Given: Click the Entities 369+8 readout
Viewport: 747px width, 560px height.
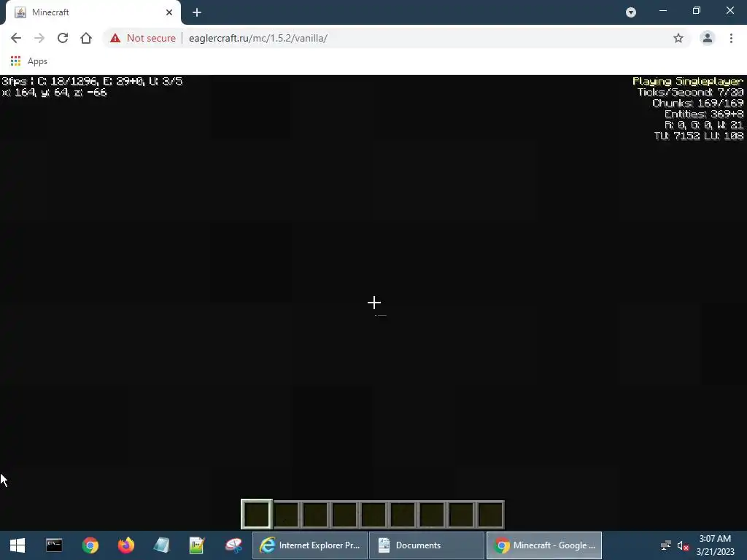Looking at the screenshot, I should 704,114.
